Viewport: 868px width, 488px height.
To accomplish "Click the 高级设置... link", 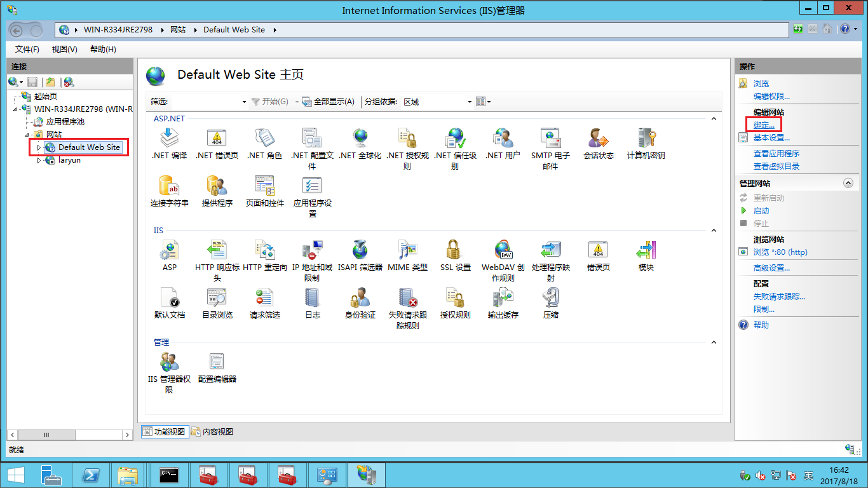I will [771, 268].
